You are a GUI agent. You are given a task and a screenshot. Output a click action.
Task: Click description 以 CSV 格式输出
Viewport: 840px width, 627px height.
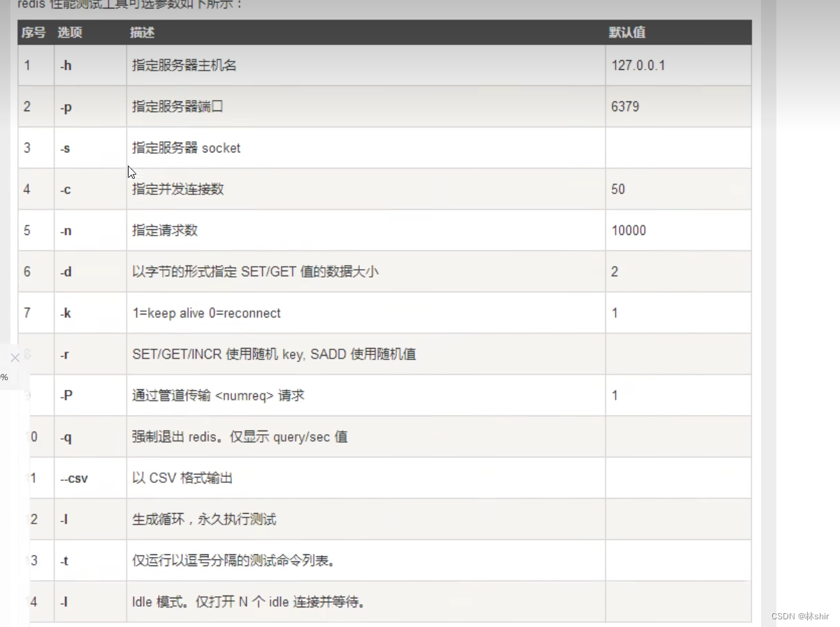coord(182,478)
